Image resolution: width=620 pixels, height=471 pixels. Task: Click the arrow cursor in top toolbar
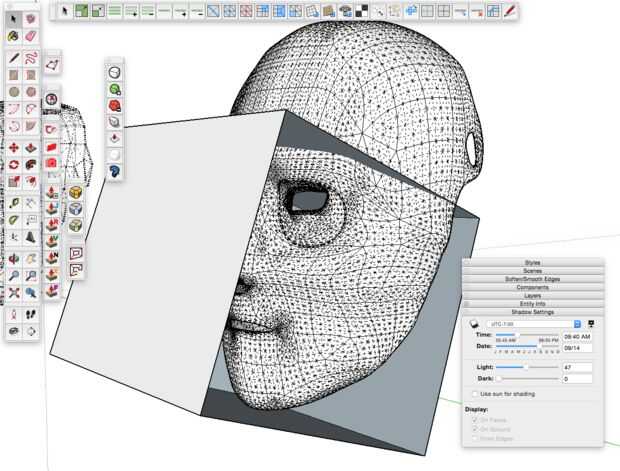click(65, 11)
